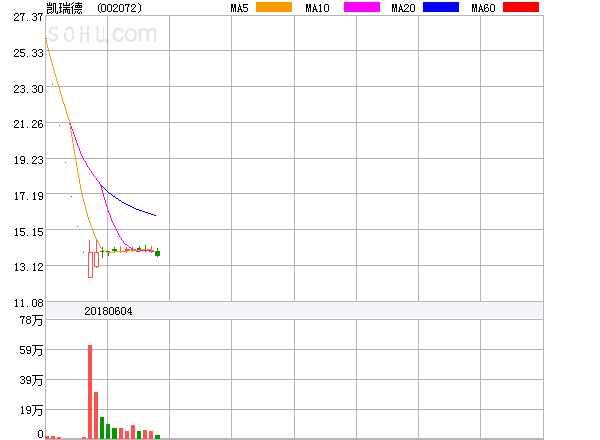Click the MA60 legend label
Screen dimensions: 600x440
483,8
